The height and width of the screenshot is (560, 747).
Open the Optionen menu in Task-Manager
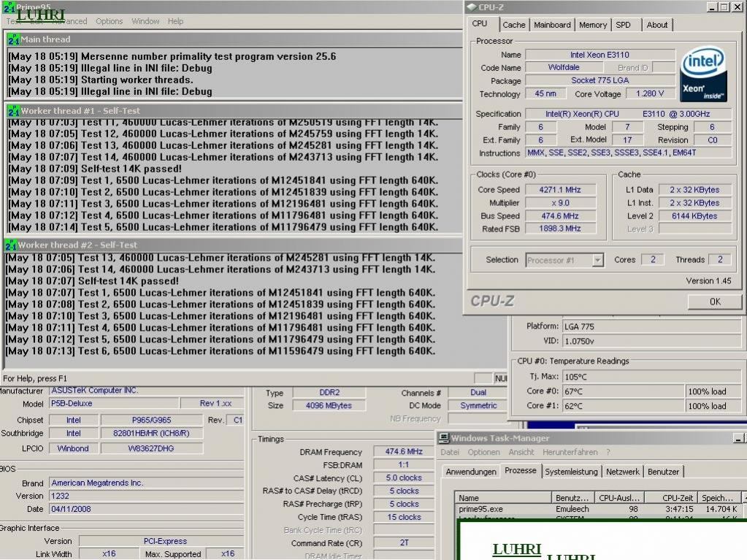[483, 452]
